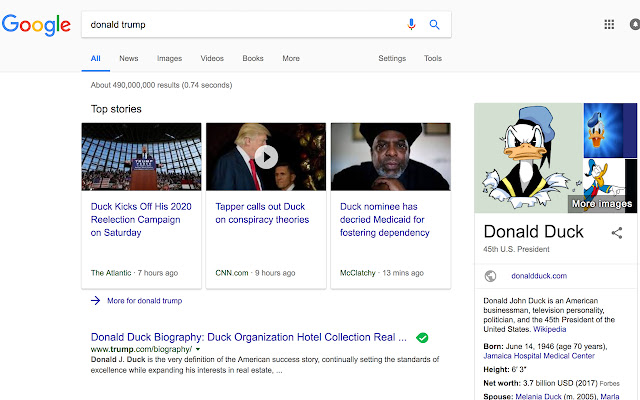Click the globe icon next to donaldduck.com

490,276
